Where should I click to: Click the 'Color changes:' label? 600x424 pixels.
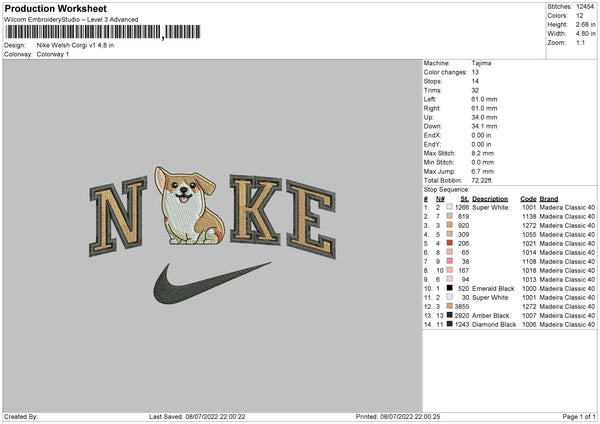445,72
